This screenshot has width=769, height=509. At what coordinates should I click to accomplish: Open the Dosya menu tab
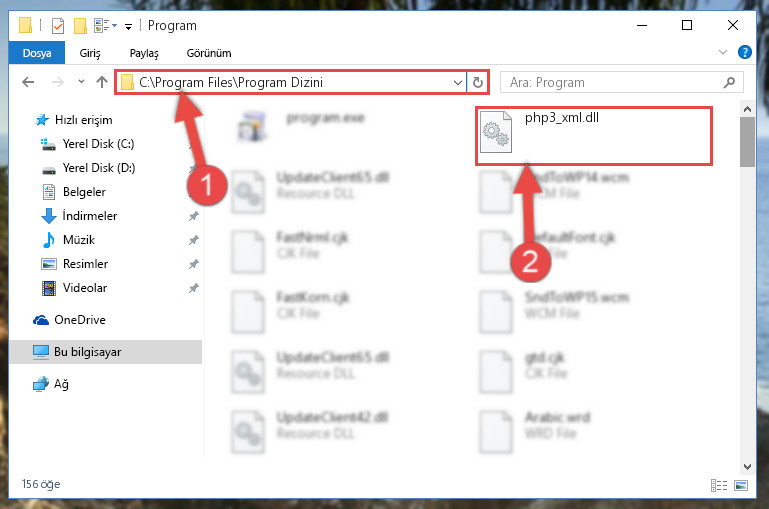click(x=37, y=53)
